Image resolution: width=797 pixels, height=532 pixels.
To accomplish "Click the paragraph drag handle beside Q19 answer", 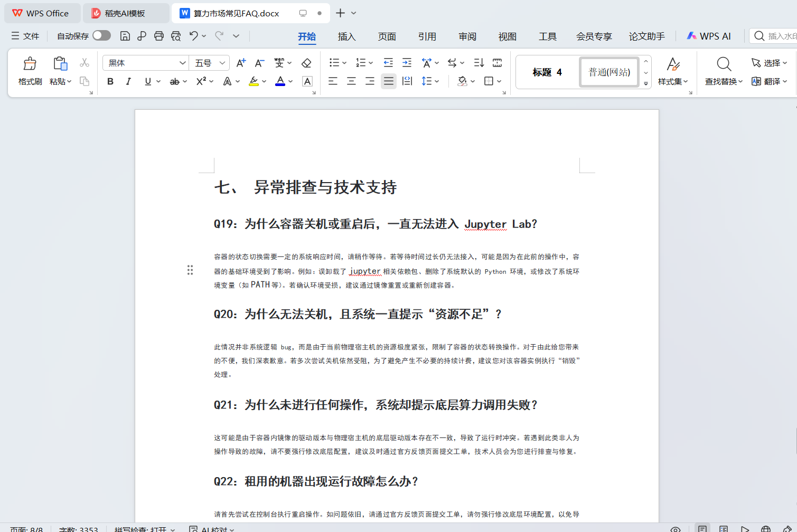I will click(x=190, y=270).
